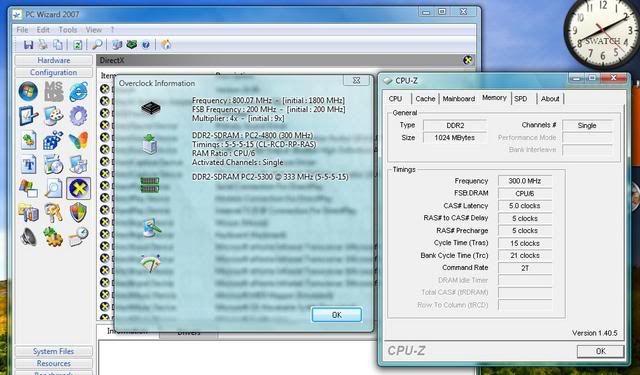Open the Windows logo operating system icon
640x375 pixels.
tap(28, 91)
